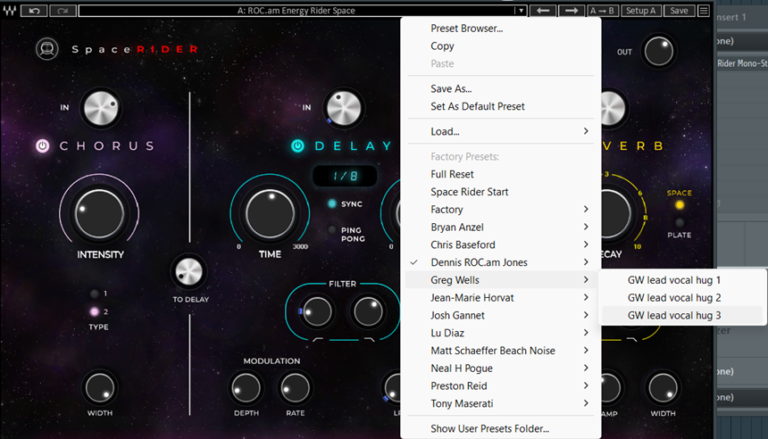The height and width of the screenshot is (439, 768).
Task: Expand Matt Schaeffer Beach Noise presets
Action: tap(501, 350)
